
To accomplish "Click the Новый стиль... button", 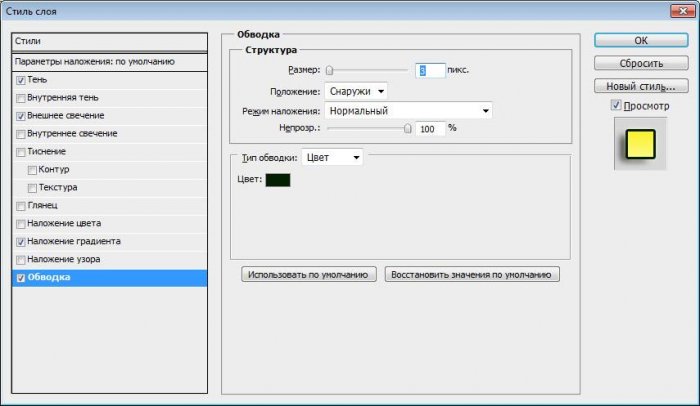I will pos(640,86).
